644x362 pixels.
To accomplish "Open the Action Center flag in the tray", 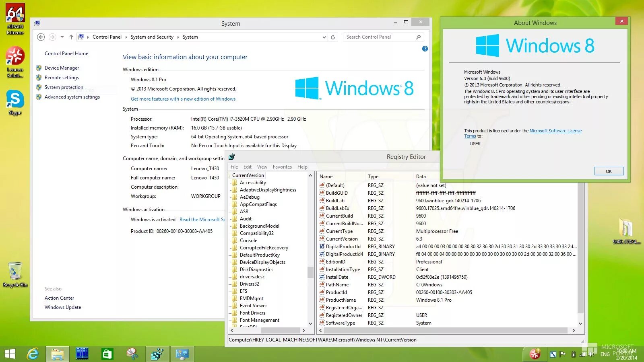I will tap(562, 354).
